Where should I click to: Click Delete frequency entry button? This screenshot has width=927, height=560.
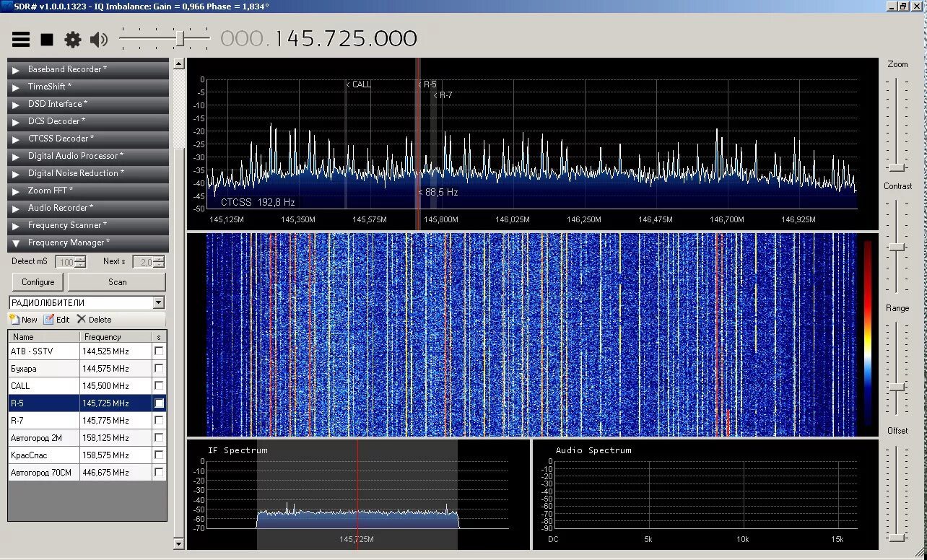(94, 320)
